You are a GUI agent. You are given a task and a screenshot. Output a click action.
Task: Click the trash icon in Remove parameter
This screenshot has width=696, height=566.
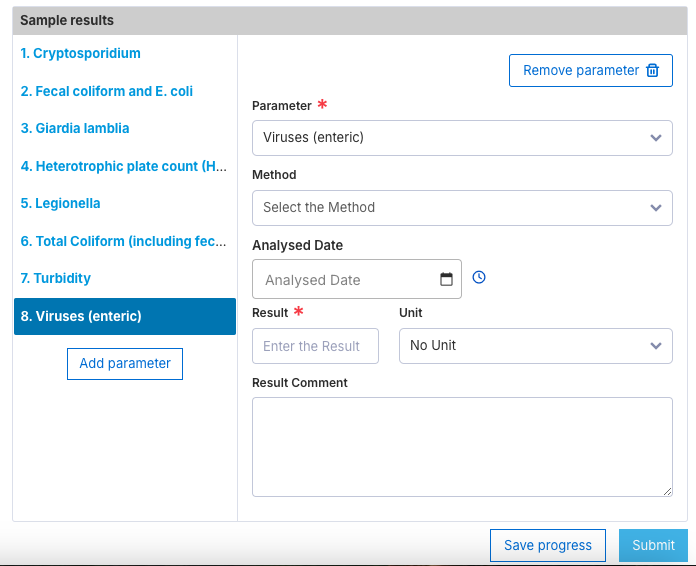[652, 70]
